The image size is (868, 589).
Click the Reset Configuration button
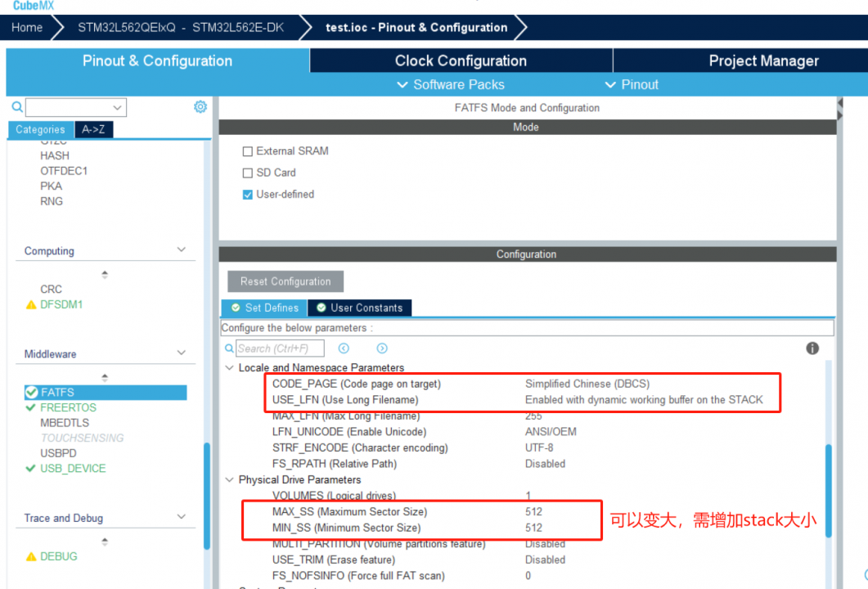point(285,281)
